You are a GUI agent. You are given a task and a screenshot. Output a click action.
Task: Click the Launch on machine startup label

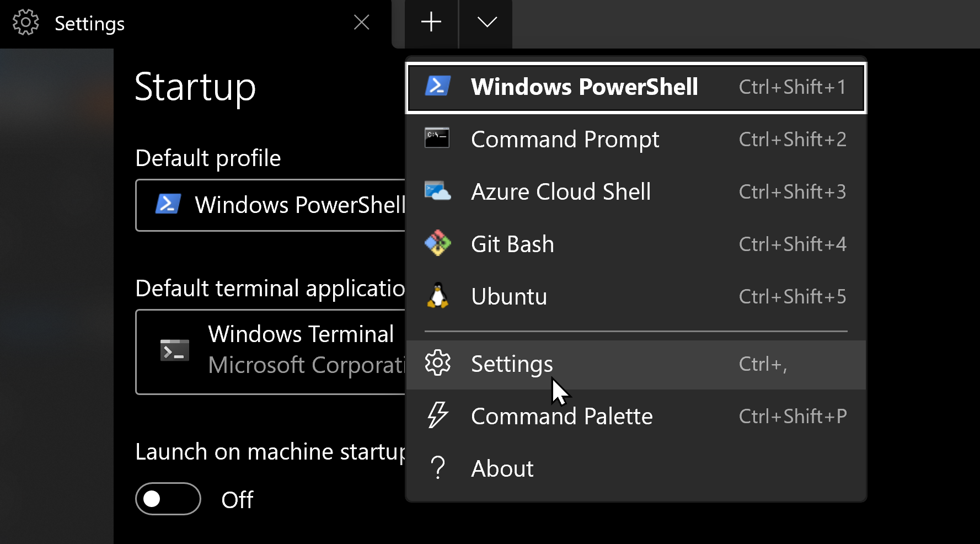[271, 452]
